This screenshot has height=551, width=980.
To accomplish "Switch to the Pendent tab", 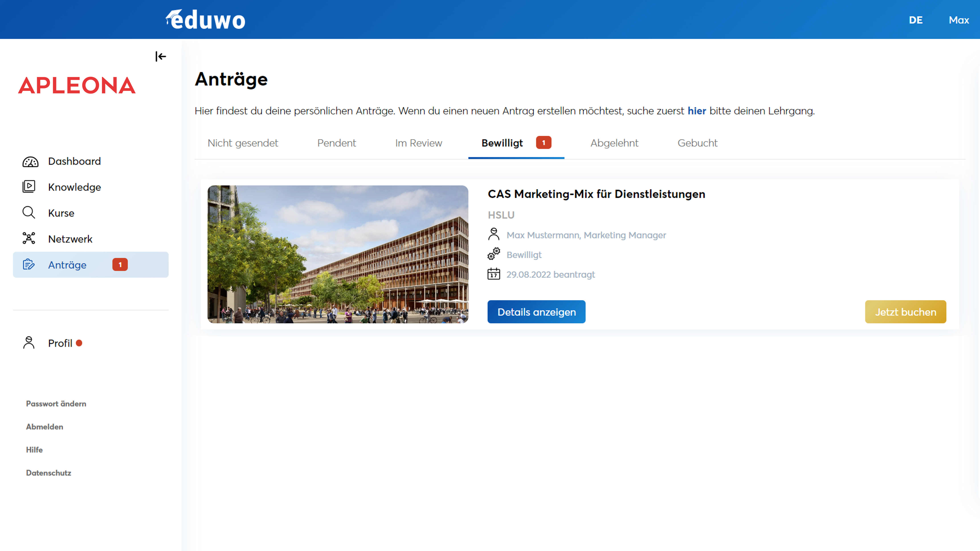I will point(336,143).
